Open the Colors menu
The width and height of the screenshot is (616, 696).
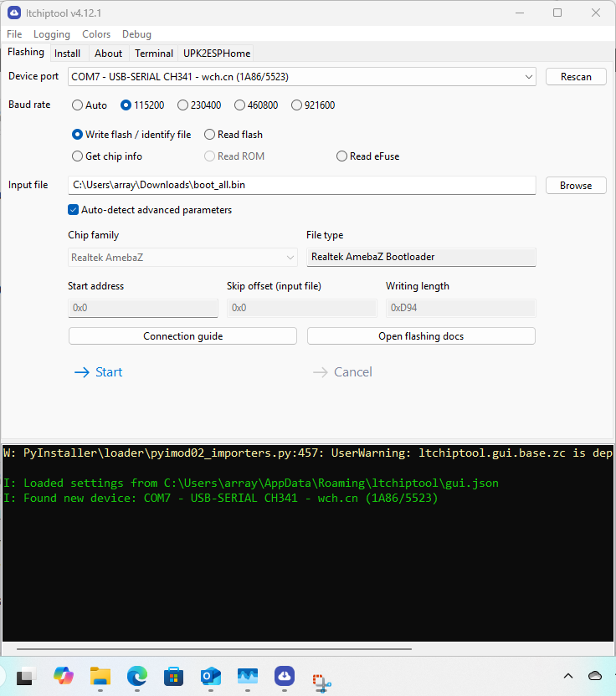pos(96,34)
